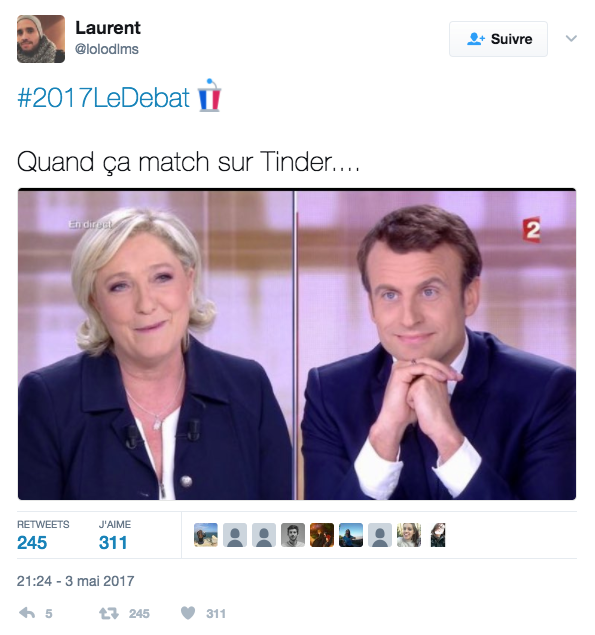Image resolution: width=595 pixels, height=635 pixels.
Task: Open the left debate photo thumbnail
Action: (156, 344)
